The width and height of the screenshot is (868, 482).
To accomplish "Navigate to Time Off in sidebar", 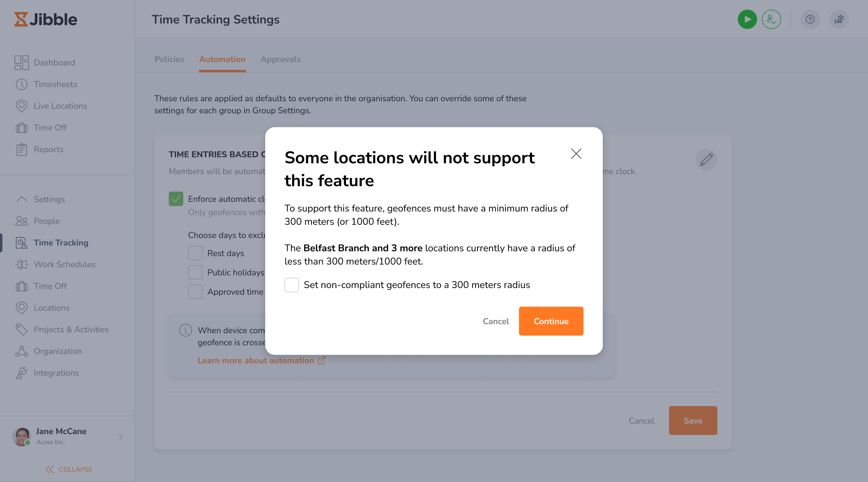I will 50,127.
